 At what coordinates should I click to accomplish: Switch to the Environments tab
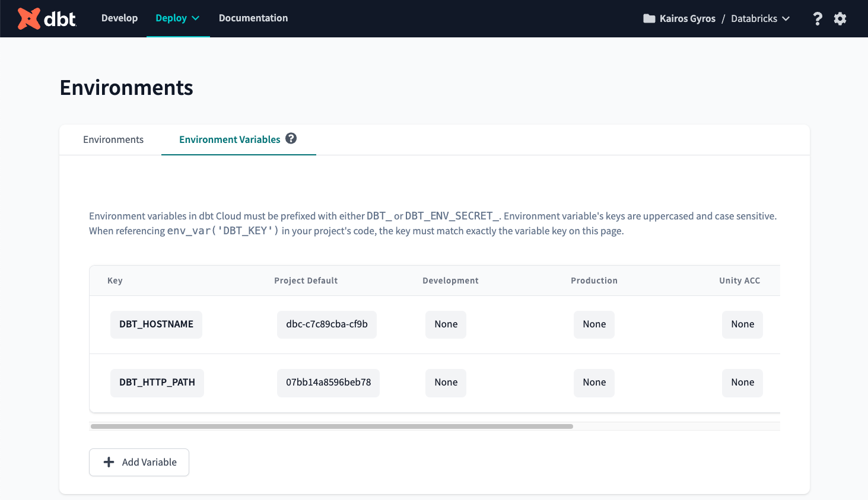(x=113, y=139)
